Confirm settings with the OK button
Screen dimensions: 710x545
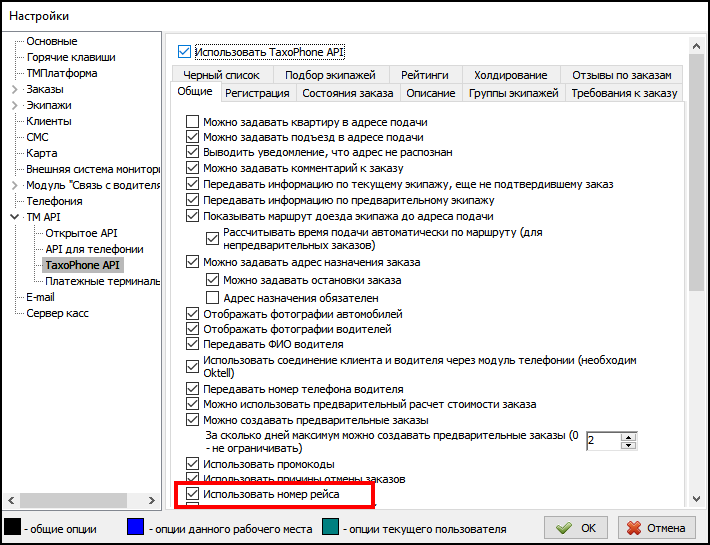(x=576, y=528)
